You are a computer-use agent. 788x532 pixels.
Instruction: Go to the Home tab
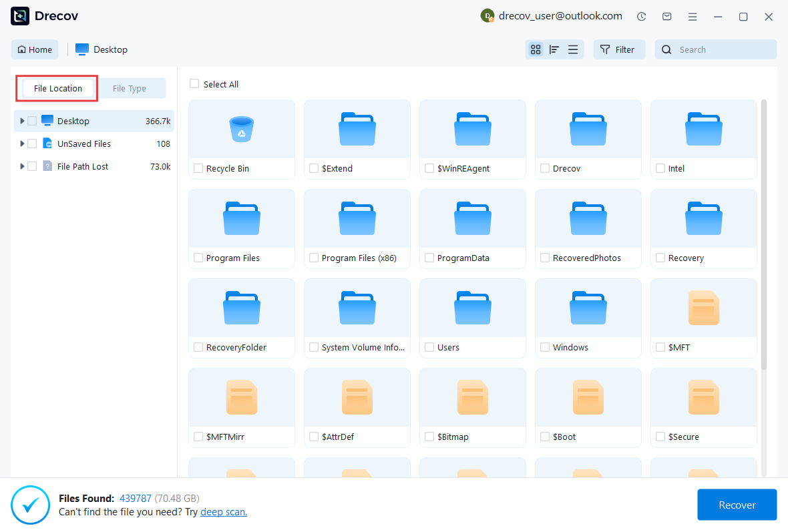point(34,49)
